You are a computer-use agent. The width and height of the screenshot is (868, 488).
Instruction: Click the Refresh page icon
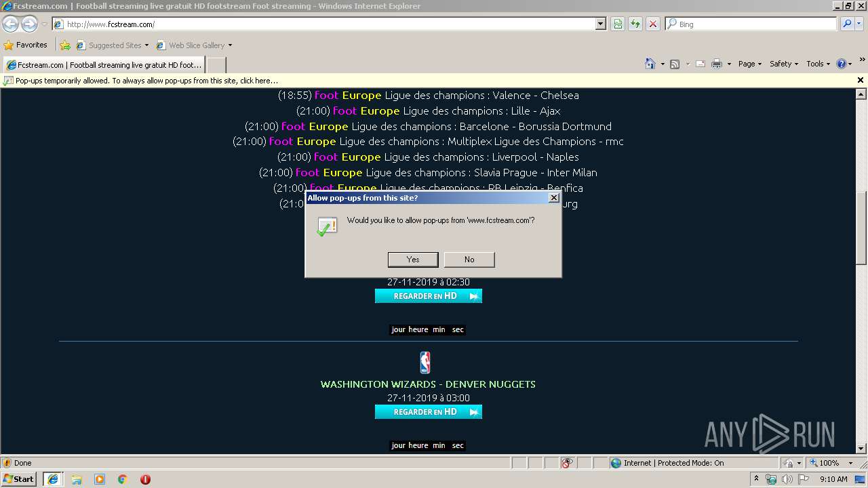[x=635, y=24]
